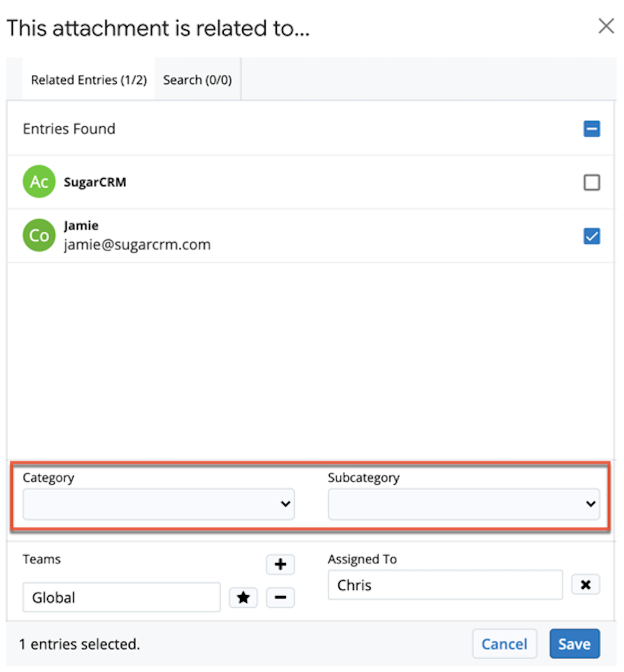Click the Global teams input field

(121, 598)
